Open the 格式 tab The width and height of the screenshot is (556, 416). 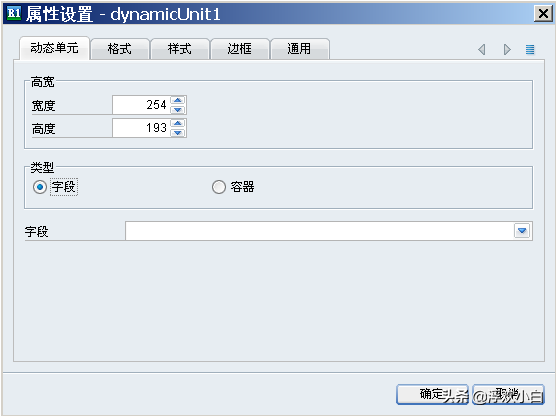point(120,49)
